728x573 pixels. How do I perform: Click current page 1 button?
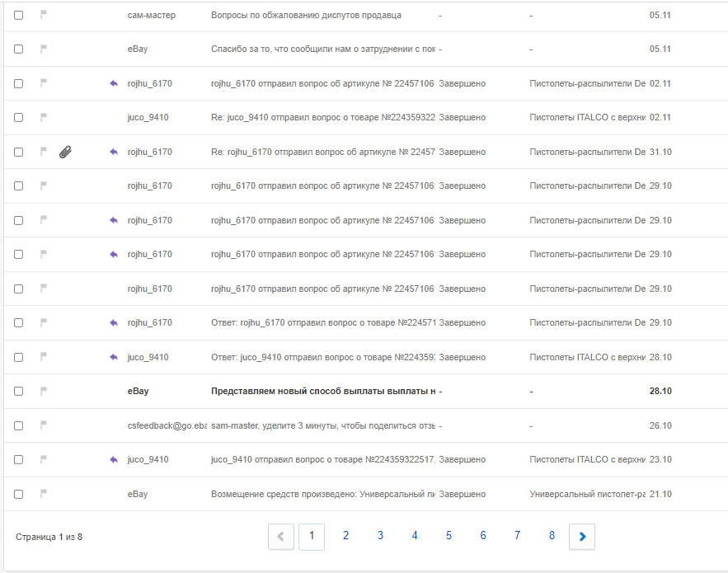tap(312, 537)
